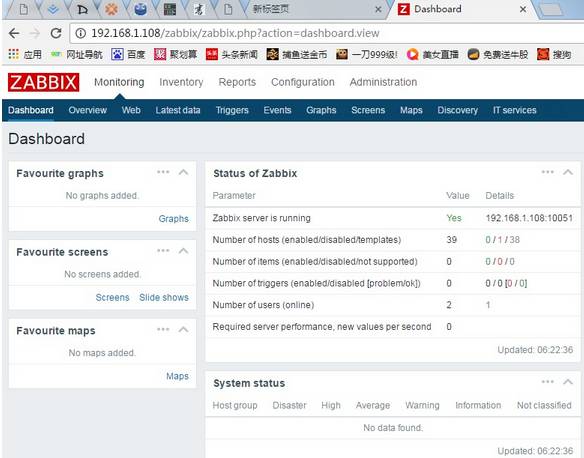
Task: Go to the Web submenu
Action: point(131,110)
